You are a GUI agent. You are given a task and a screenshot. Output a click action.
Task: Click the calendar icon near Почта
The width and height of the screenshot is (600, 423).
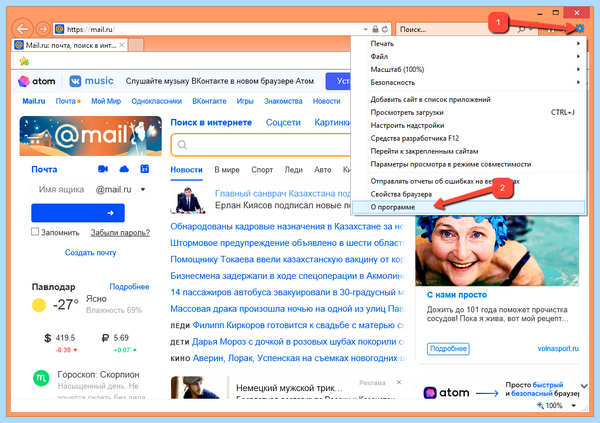[145, 169]
